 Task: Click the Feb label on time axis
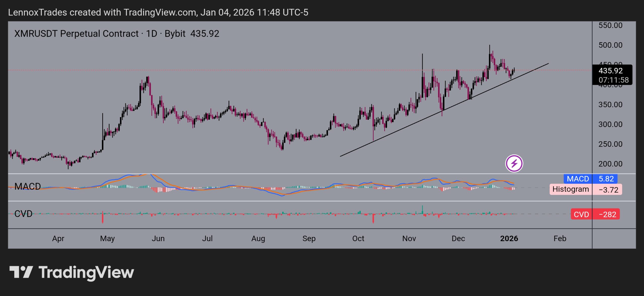click(560, 239)
